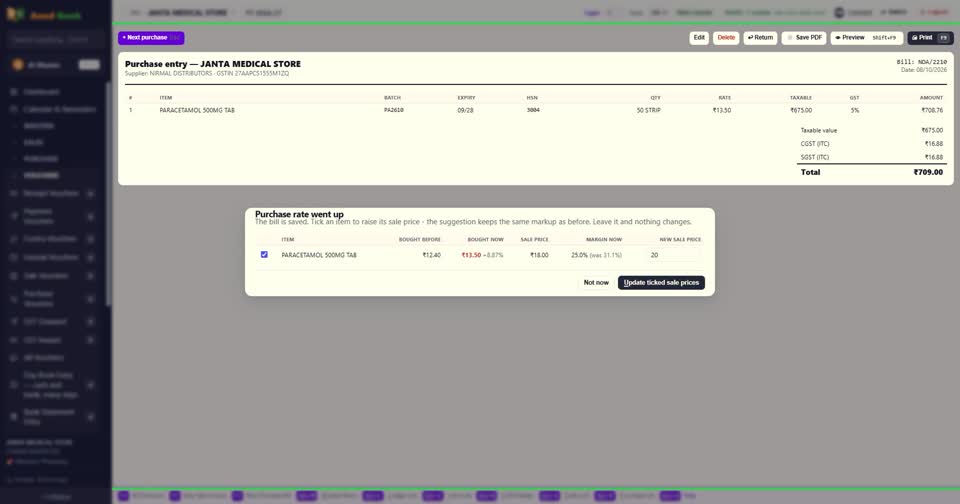960x504 pixels.
Task: Dismiss the dialog with Not now
Action: 596,283
